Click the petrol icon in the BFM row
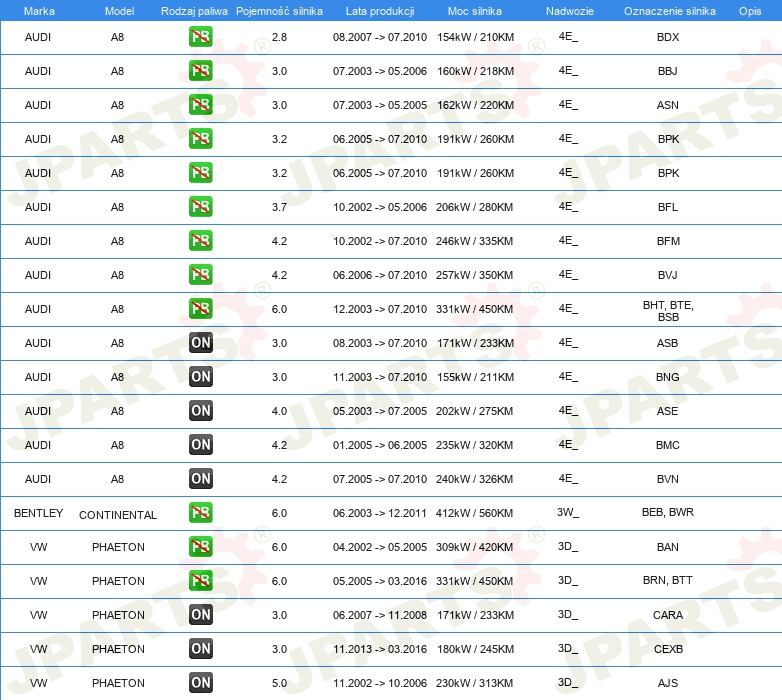The image size is (782, 700). pyautogui.click(x=200, y=240)
